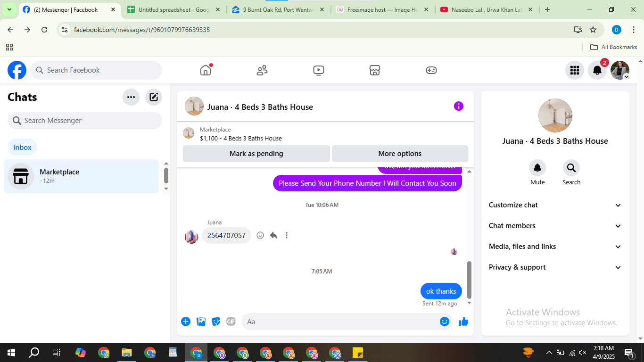Open the Friends icon in top navigation
Viewport: 644px width, 362px height.
pos(262,70)
